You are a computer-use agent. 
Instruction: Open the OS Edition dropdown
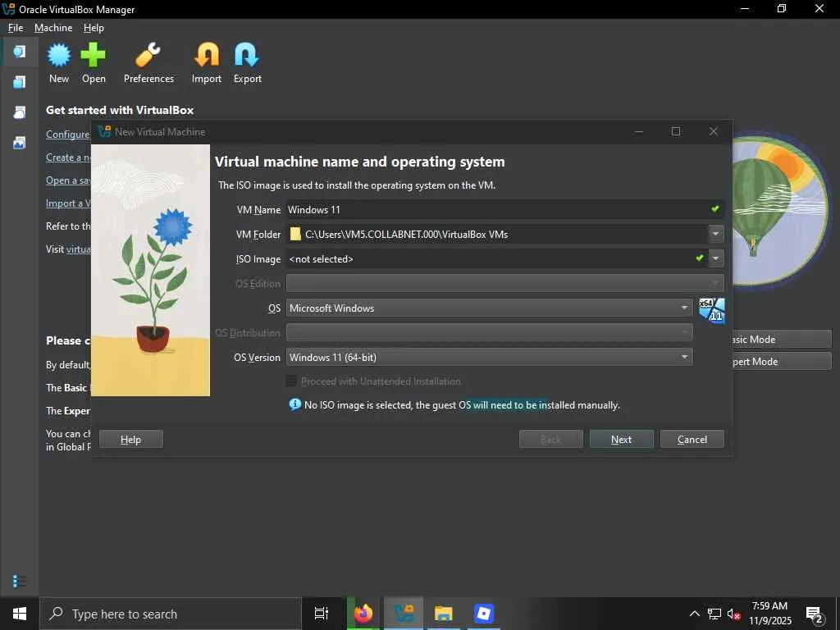pyautogui.click(x=505, y=283)
